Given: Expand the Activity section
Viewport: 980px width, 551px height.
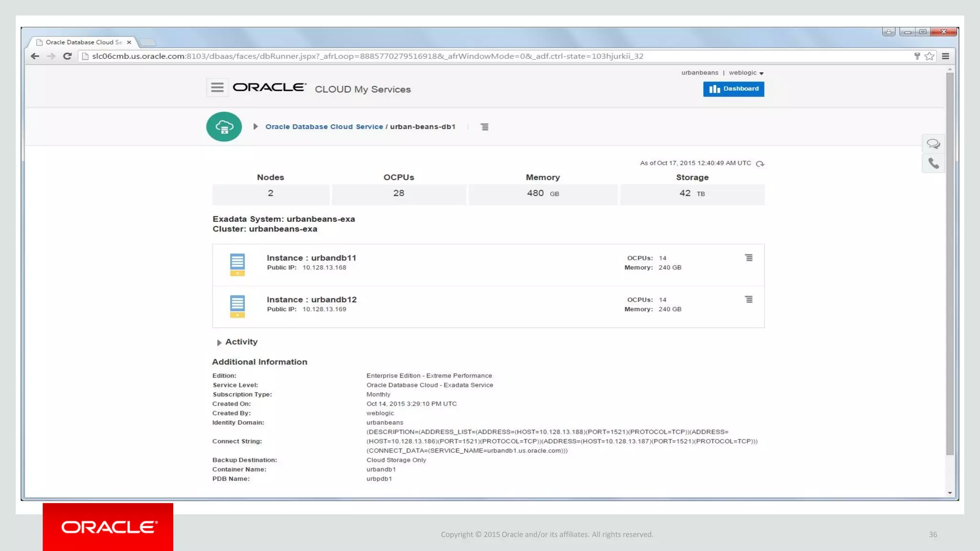Looking at the screenshot, I should tap(219, 342).
